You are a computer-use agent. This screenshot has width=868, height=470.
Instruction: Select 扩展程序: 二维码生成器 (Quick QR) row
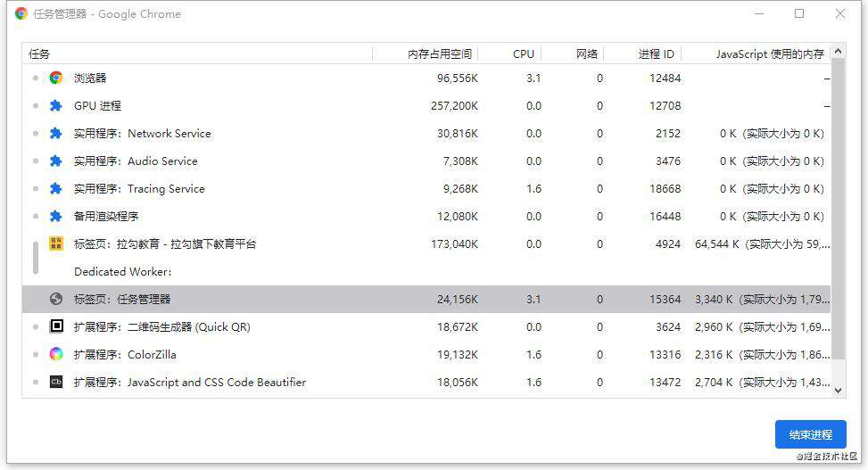click(426, 327)
